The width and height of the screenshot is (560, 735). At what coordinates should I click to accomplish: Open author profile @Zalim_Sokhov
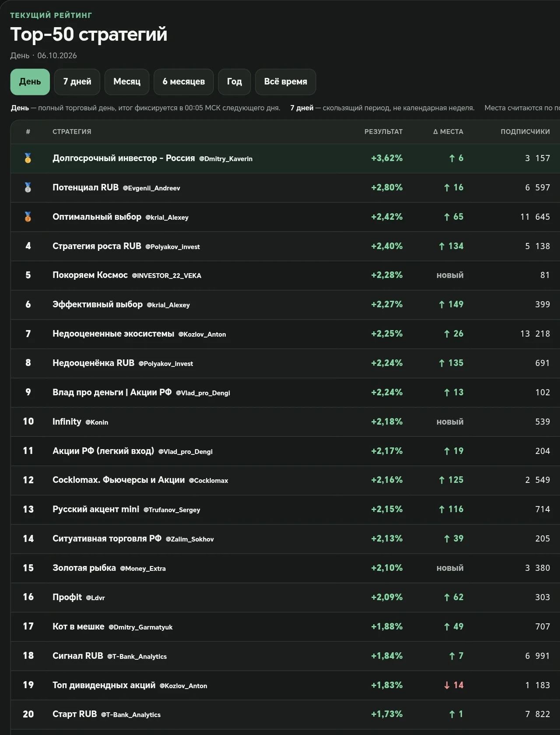(190, 539)
